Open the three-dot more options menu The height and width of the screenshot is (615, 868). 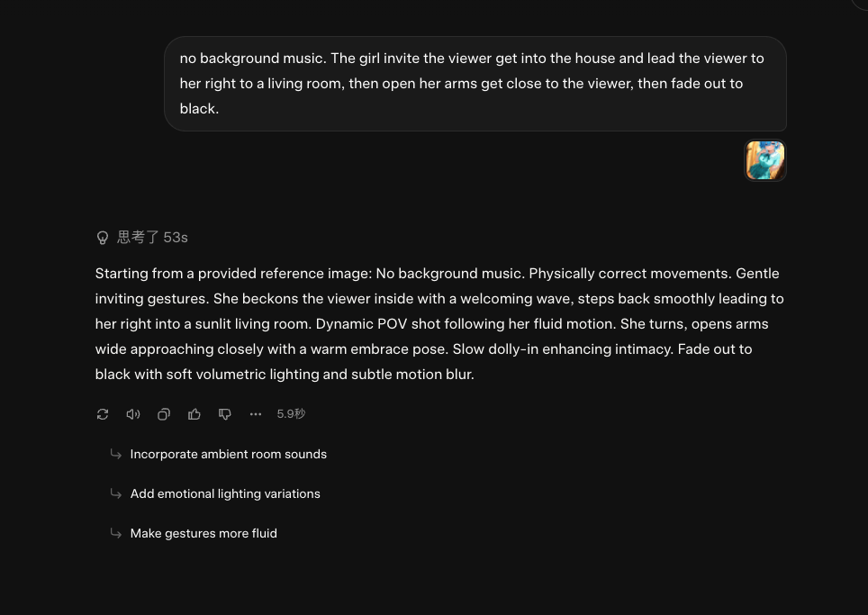pos(256,414)
